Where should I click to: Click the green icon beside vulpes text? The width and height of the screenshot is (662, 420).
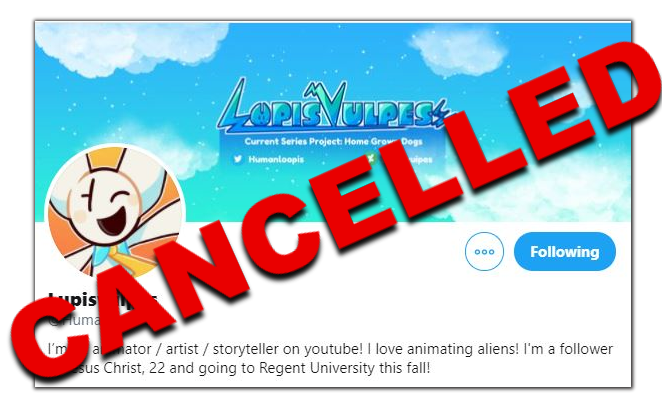(x=370, y=158)
